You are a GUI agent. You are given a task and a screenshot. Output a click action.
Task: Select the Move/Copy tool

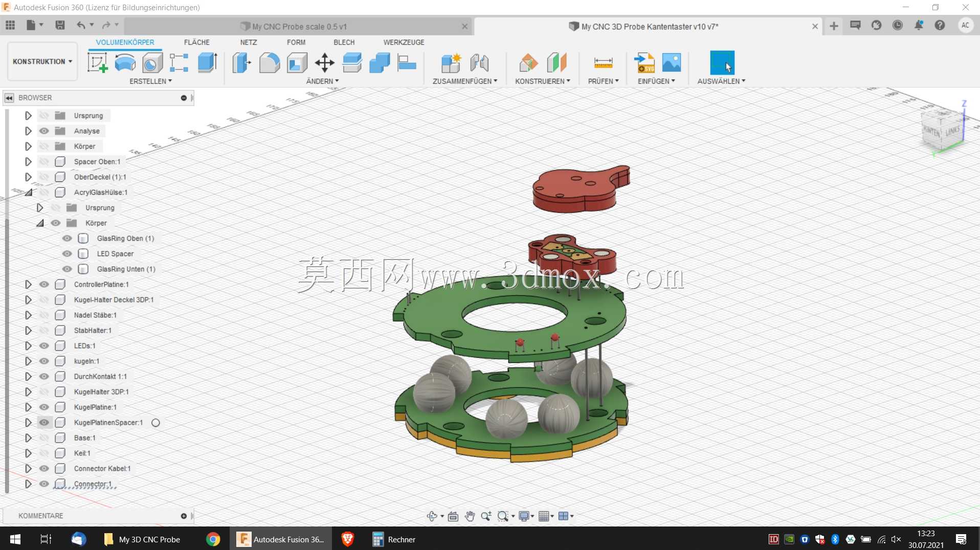325,63
